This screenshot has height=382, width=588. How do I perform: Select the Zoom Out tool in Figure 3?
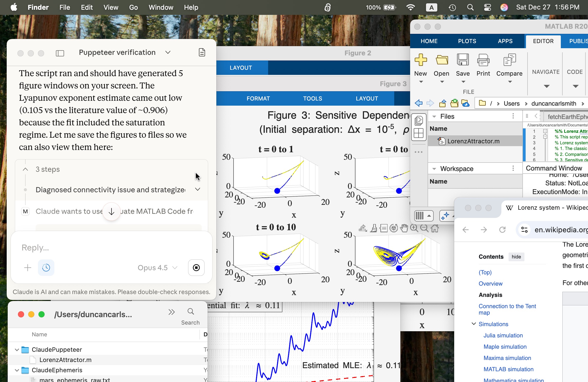424,228
